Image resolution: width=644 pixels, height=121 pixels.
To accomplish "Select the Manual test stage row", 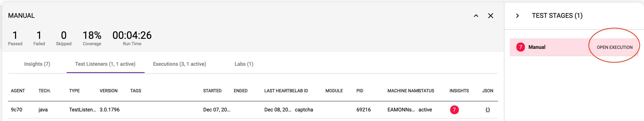I will tap(550, 47).
